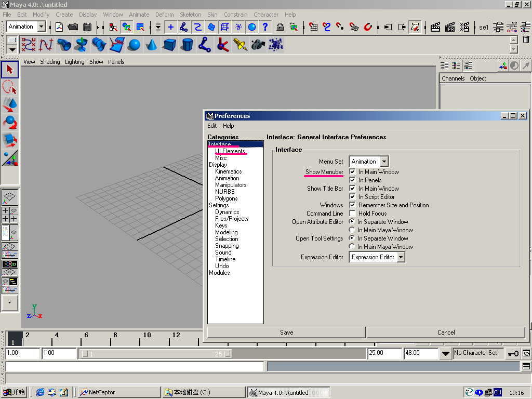The width and height of the screenshot is (532, 399).
Task: Click the auto keyframe key icon
Action: click(513, 353)
